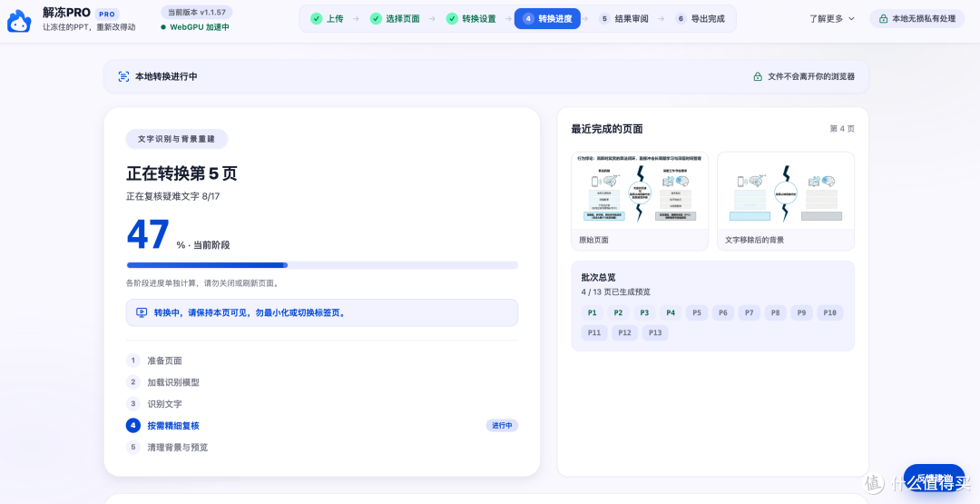Select page chip P7

click(x=750, y=312)
